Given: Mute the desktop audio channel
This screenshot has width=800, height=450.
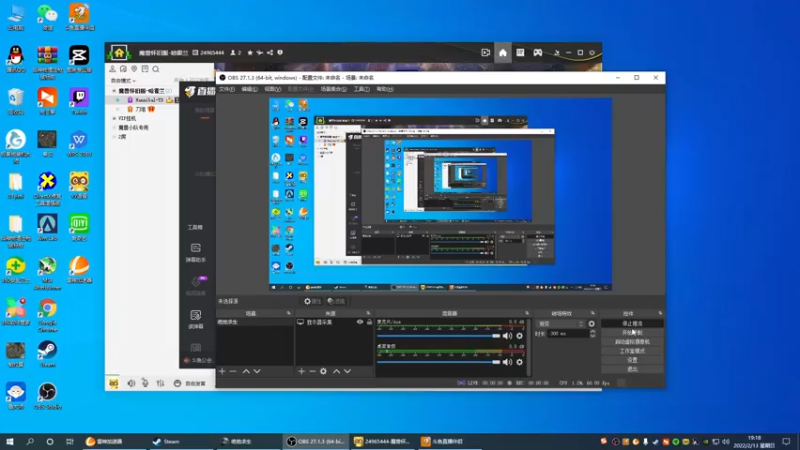Looking at the screenshot, I should pos(507,362).
